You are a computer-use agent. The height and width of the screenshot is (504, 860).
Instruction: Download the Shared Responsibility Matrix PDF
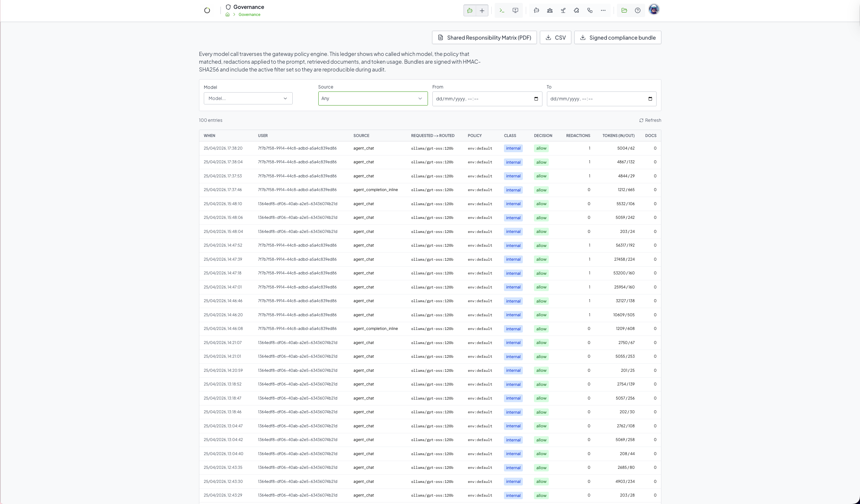pyautogui.click(x=484, y=37)
